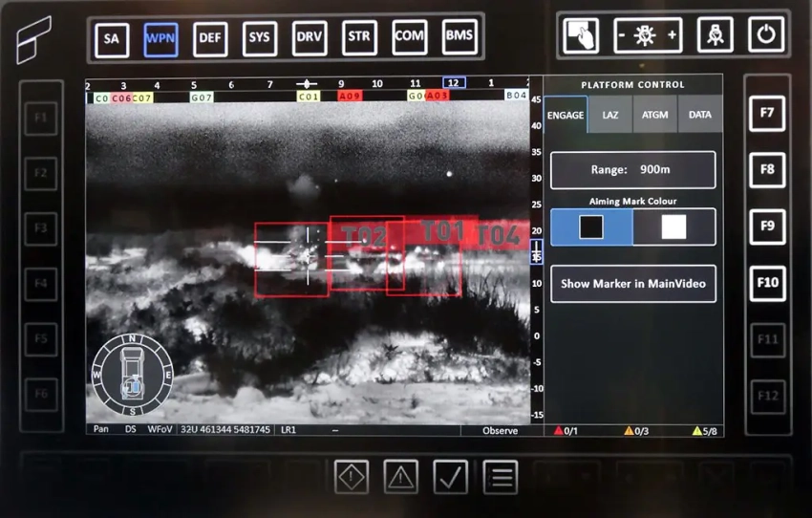Click Show Marker in MainVideo button
Viewport: 812px width, 518px height.
pos(632,284)
